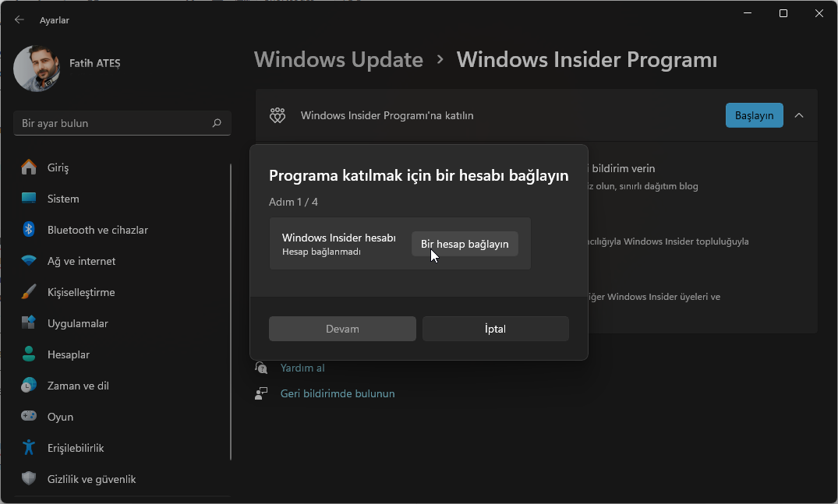Image resolution: width=838 pixels, height=504 pixels.
Task: Click the Başlayın button
Action: tap(754, 115)
